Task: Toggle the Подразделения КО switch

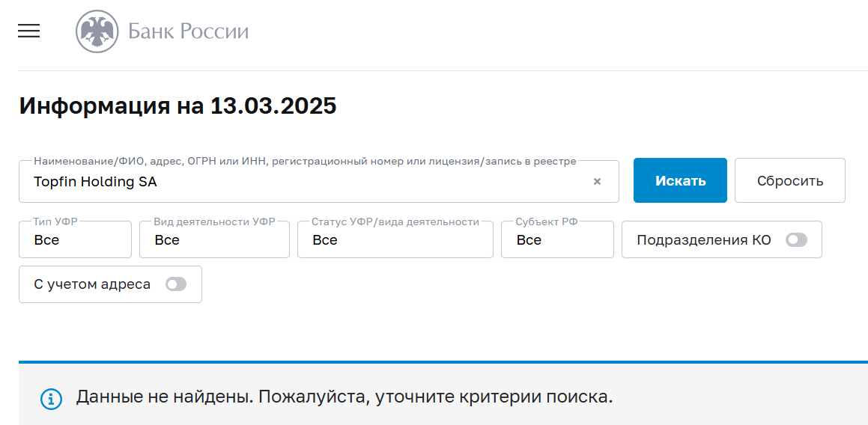Action: (797, 239)
